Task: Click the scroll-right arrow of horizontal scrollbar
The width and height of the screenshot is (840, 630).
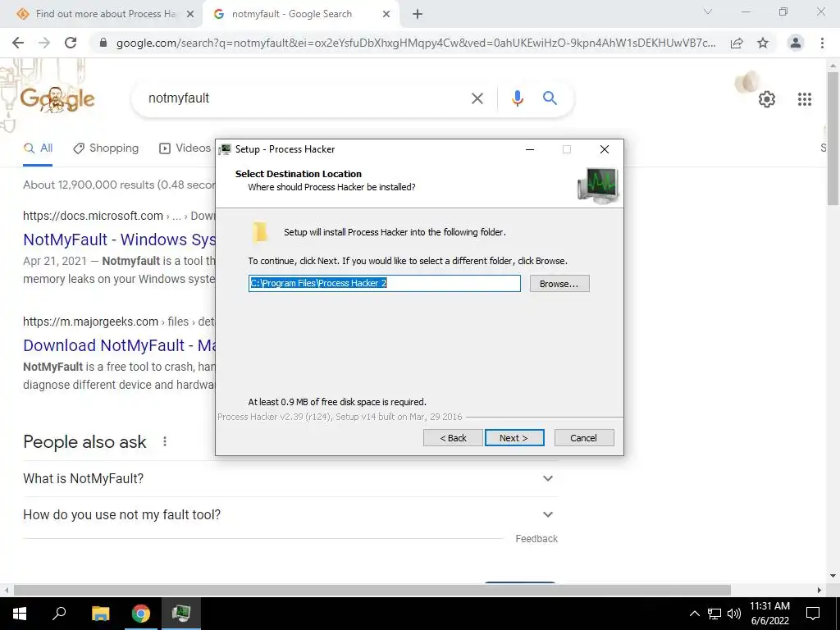Action: click(x=819, y=590)
